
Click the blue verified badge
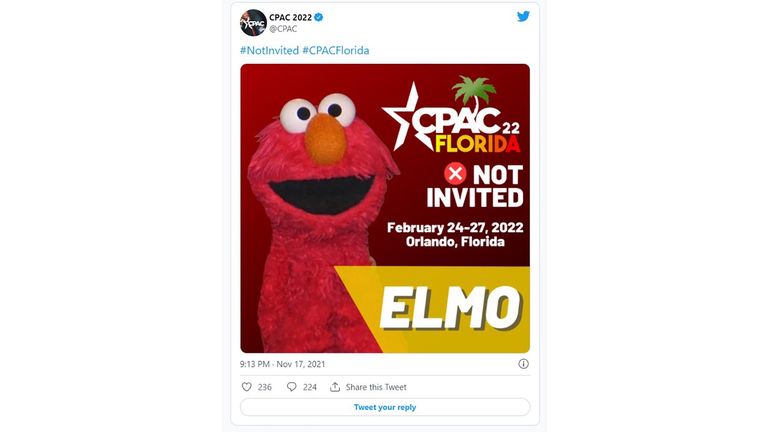tap(319, 17)
